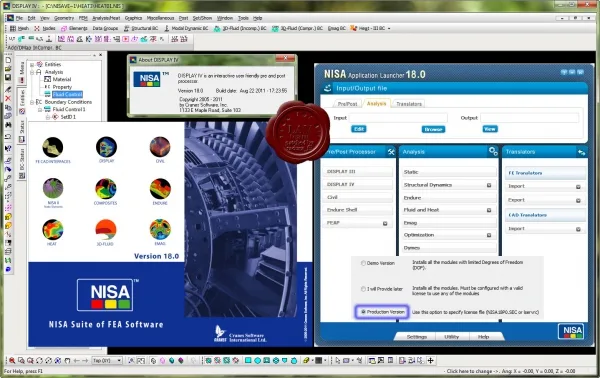The height and width of the screenshot is (378, 600).
Task: Expand the Optimization entry arrow
Action: 489,235
